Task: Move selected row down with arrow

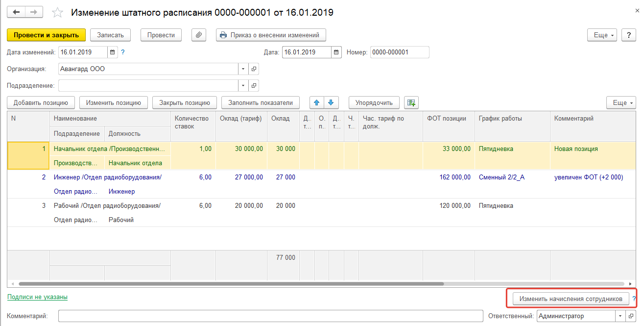Action: tap(331, 102)
